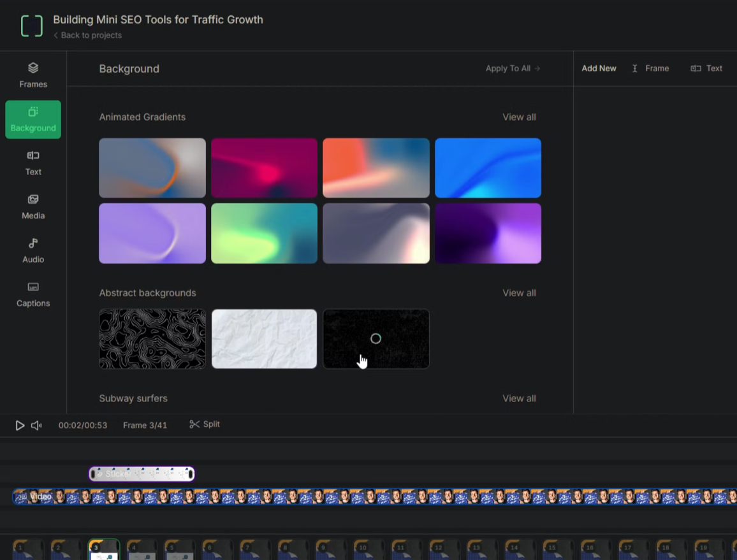The width and height of the screenshot is (737, 560).
Task: View all Animated Gradients
Action: pyautogui.click(x=519, y=117)
